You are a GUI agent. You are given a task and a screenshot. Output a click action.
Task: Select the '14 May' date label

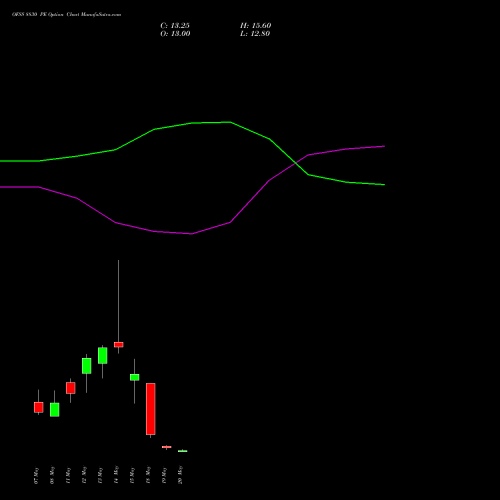click(x=116, y=475)
